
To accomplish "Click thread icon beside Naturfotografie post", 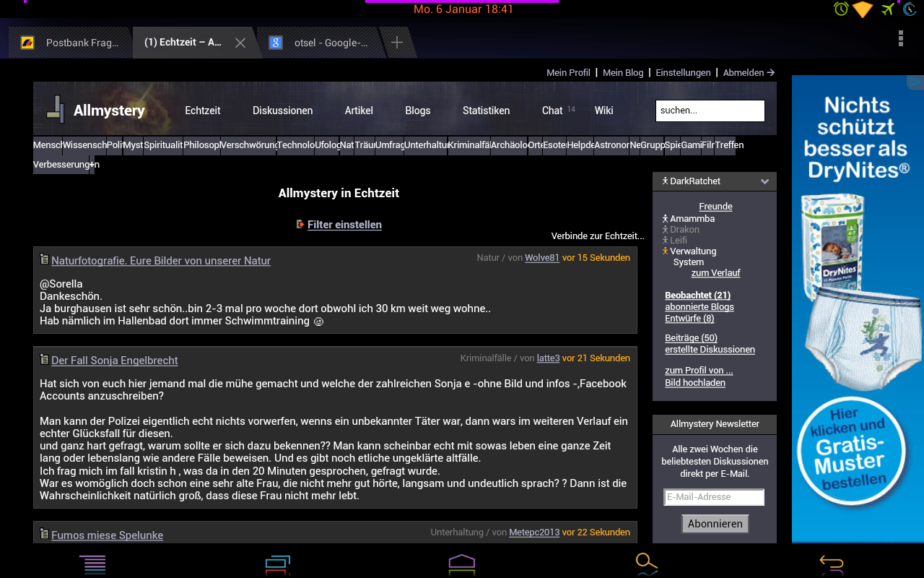I will tap(44, 259).
